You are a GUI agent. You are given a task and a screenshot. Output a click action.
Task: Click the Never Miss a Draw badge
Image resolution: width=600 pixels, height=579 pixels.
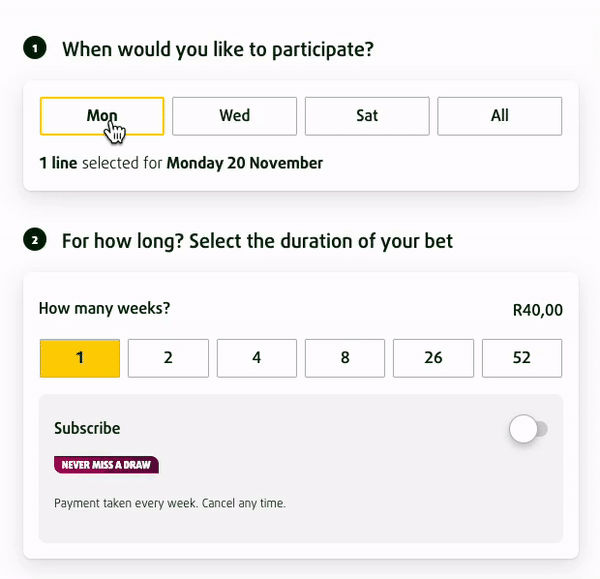(106, 465)
